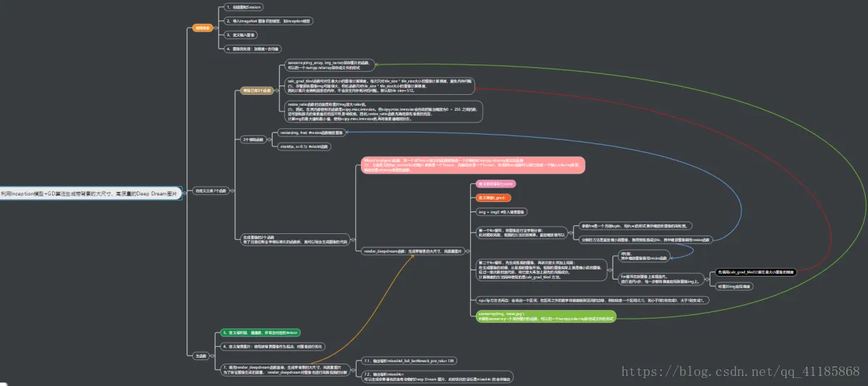Select the root topic 'Deep Dream图片' node
Viewport: 868px width, 386px height.
(x=90, y=195)
